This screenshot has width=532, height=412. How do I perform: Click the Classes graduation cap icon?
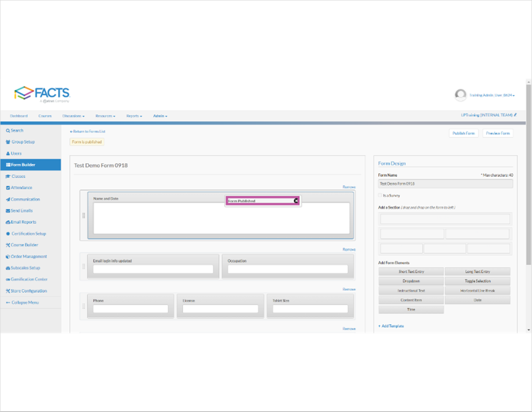8,176
